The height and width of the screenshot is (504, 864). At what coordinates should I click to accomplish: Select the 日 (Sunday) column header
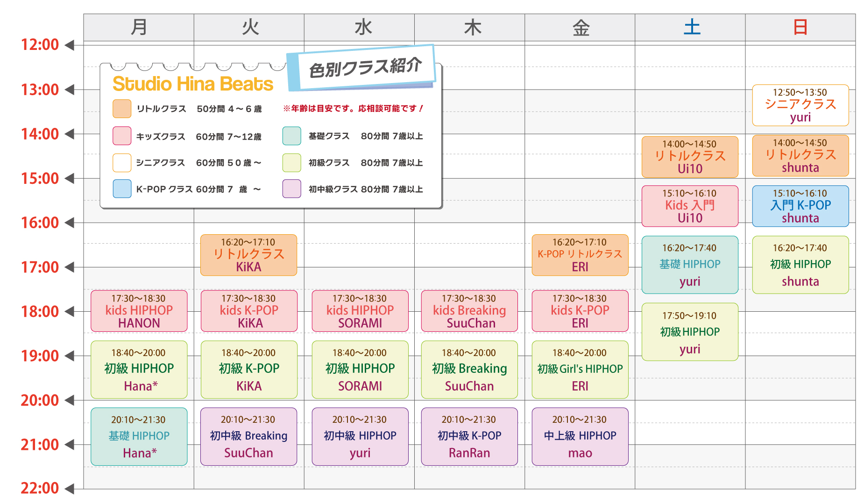click(x=800, y=28)
